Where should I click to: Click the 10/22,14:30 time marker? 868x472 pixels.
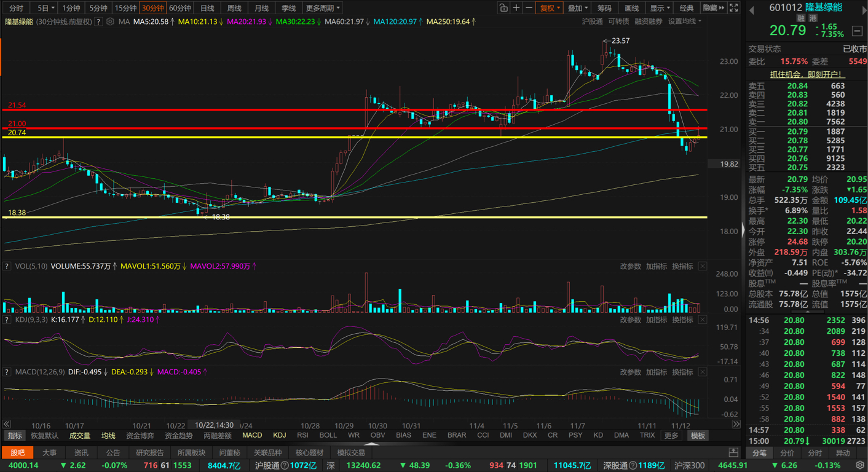click(214, 425)
